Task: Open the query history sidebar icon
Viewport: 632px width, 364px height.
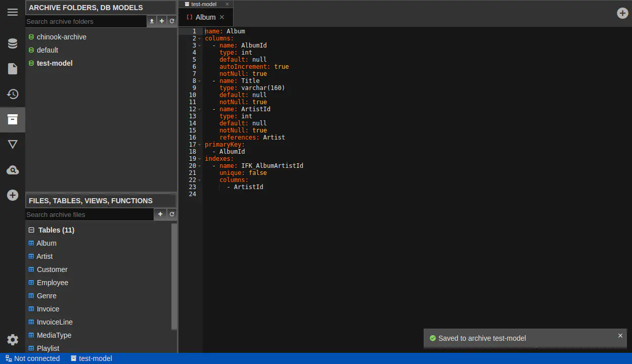Action: point(13,94)
